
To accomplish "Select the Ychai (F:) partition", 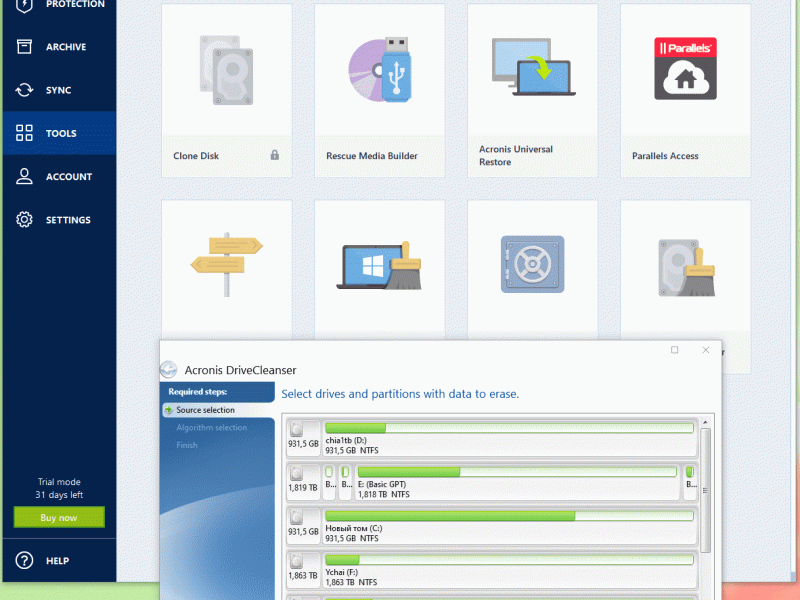I will click(509, 569).
